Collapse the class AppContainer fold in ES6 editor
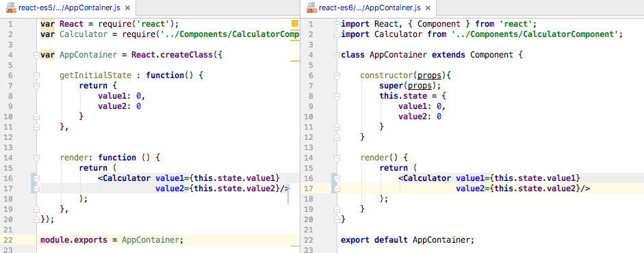Screen dimensions: 644x253 (x=337, y=55)
